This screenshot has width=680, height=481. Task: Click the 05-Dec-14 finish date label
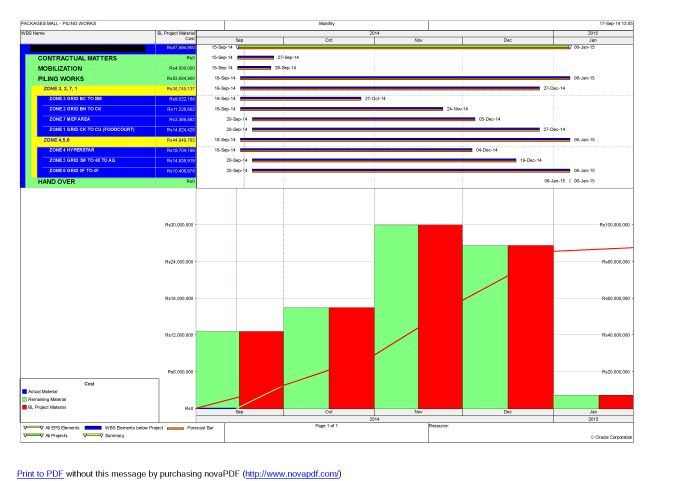tap(490, 119)
